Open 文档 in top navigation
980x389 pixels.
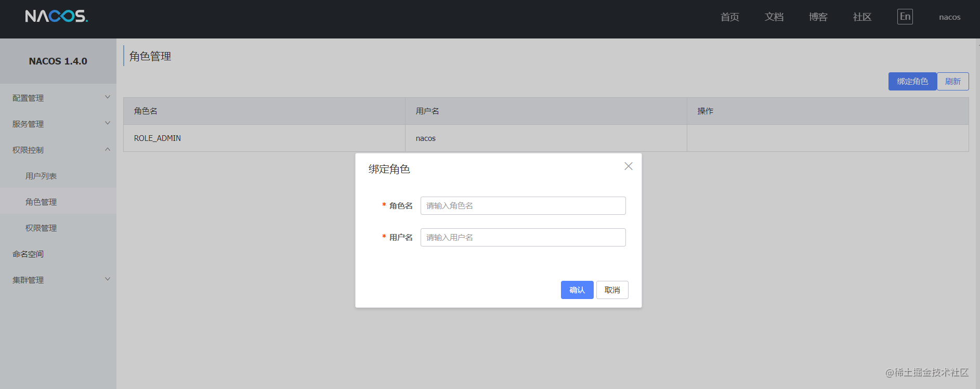point(774,17)
